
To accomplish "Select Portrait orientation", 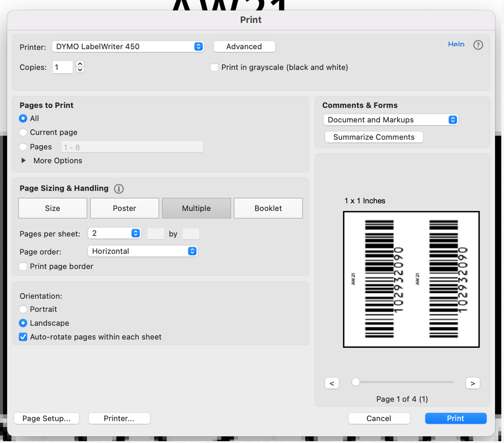I will point(23,309).
